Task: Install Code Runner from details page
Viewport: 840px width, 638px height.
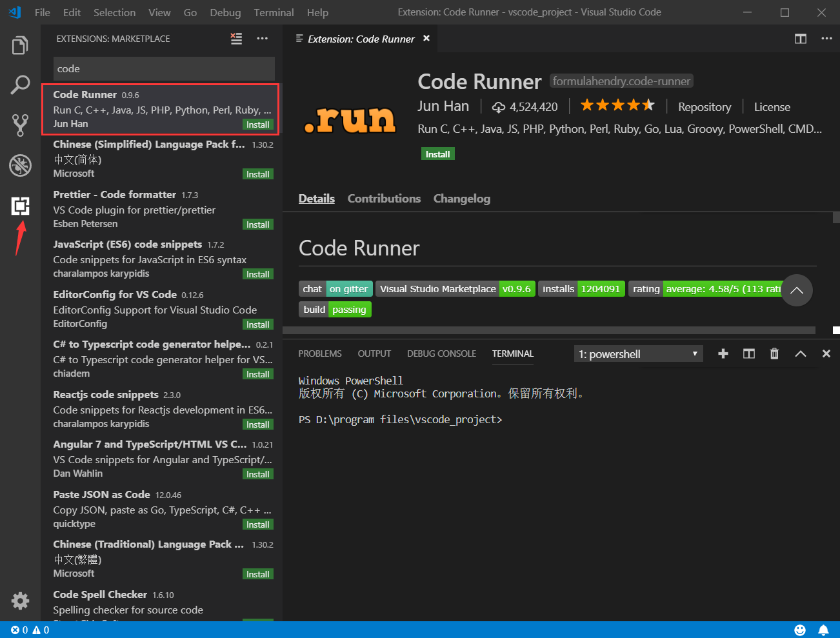Action: click(x=437, y=154)
